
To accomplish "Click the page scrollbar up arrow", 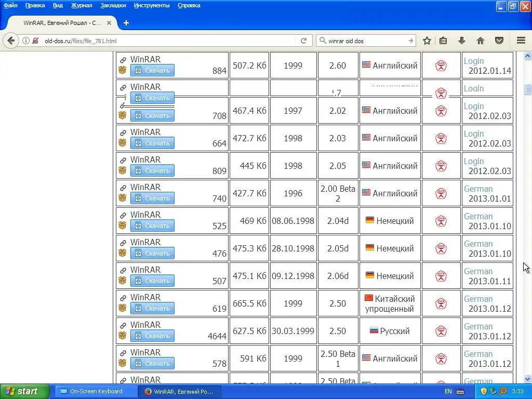I will (527, 56).
